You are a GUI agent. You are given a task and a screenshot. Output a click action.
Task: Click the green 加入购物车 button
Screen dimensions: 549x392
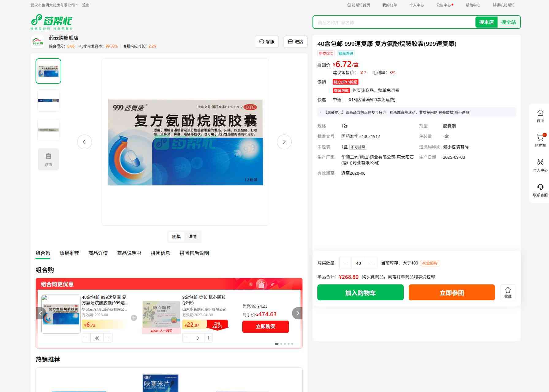[360, 292]
